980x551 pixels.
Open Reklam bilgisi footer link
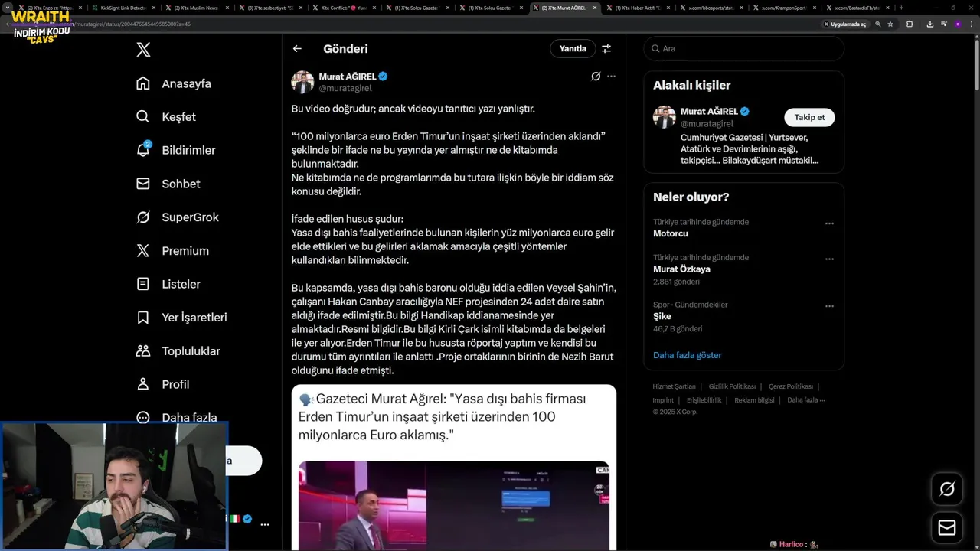click(x=754, y=400)
